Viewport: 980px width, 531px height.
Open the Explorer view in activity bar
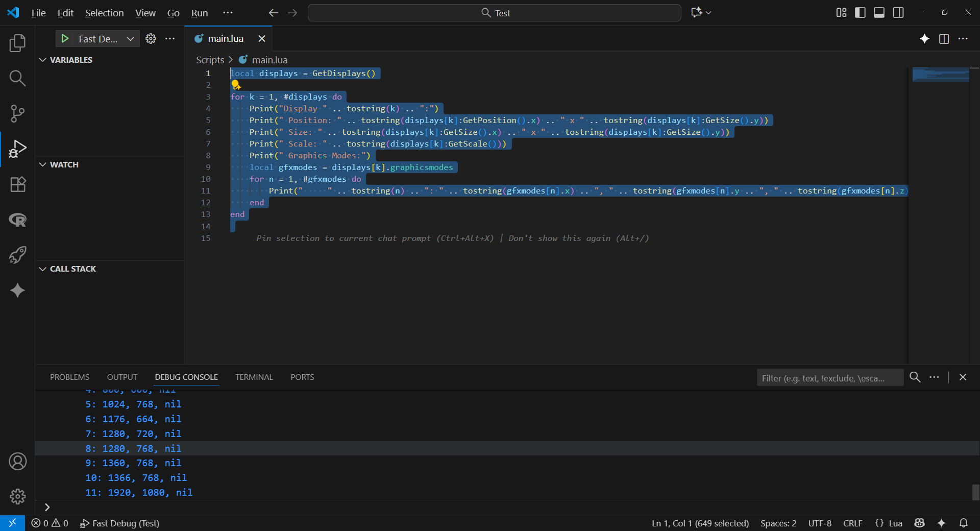click(17, 43)
